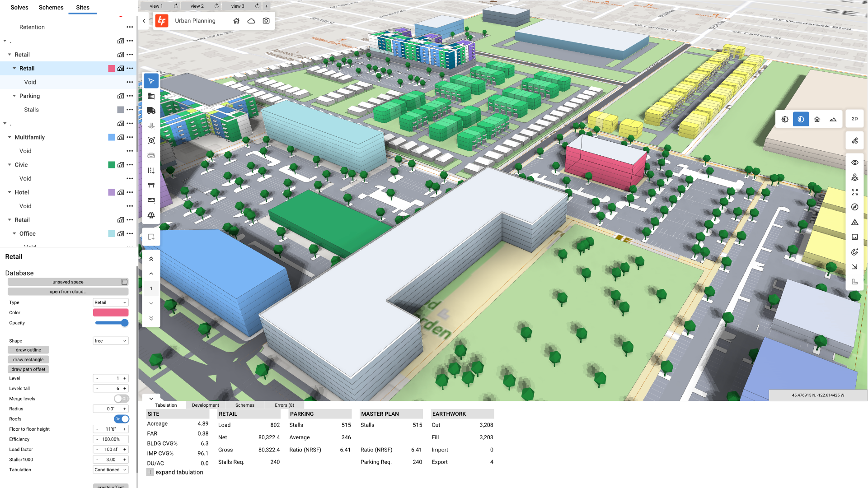This screenshot has height=488, width=868.
Task: Click the magnet snap icon
Action: [x=854, y=252]
